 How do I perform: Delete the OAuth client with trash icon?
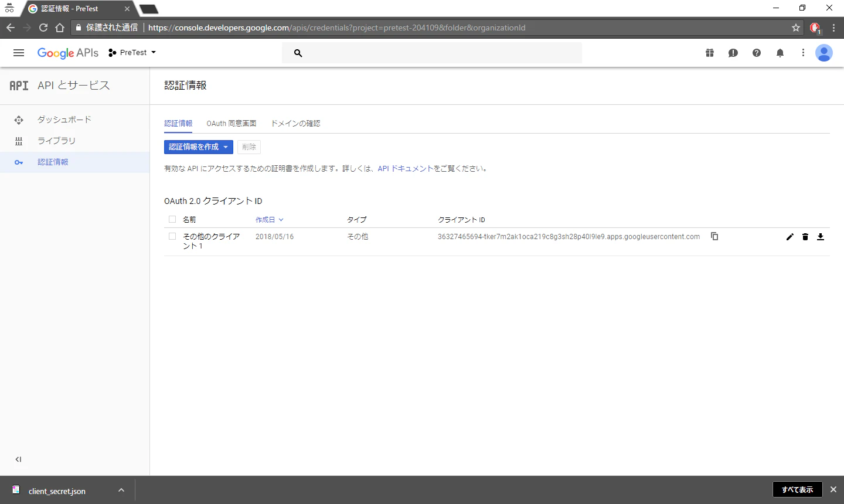[x=805, y=237]
